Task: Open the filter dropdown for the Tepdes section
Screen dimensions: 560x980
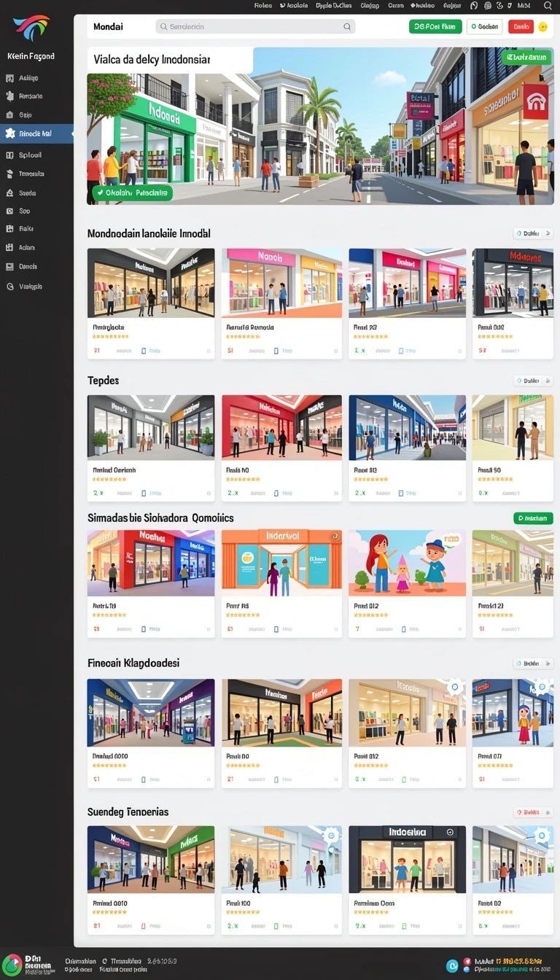Action: (533, 381)
